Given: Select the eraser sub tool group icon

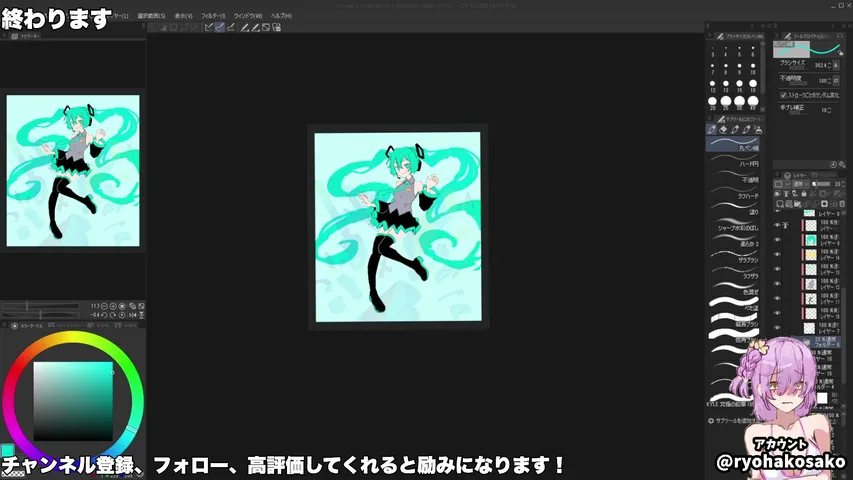Looking at the screenshot, I should (723, 130).
